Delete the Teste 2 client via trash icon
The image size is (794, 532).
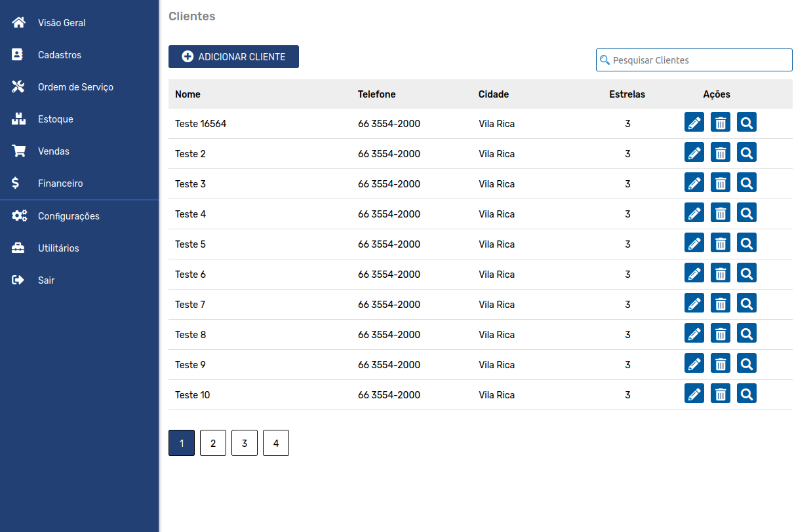click(x=721, y=153)
